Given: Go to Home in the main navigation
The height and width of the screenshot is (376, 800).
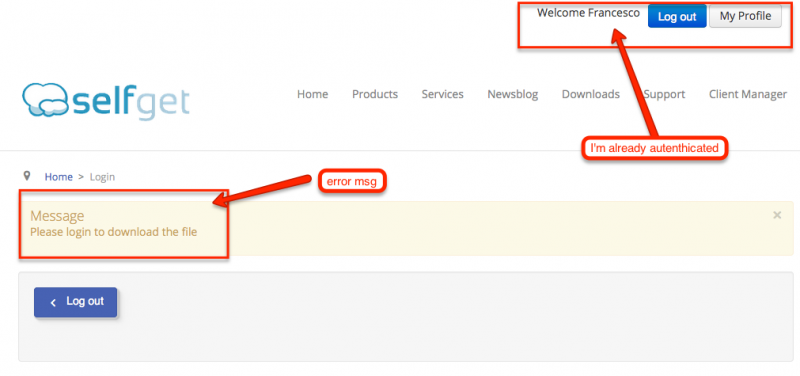Looking at the screenshot, I should point(312,94).
